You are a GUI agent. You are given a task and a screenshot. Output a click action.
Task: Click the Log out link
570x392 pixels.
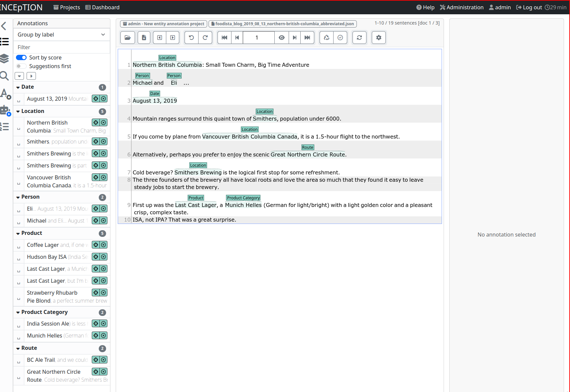(529, 7)
